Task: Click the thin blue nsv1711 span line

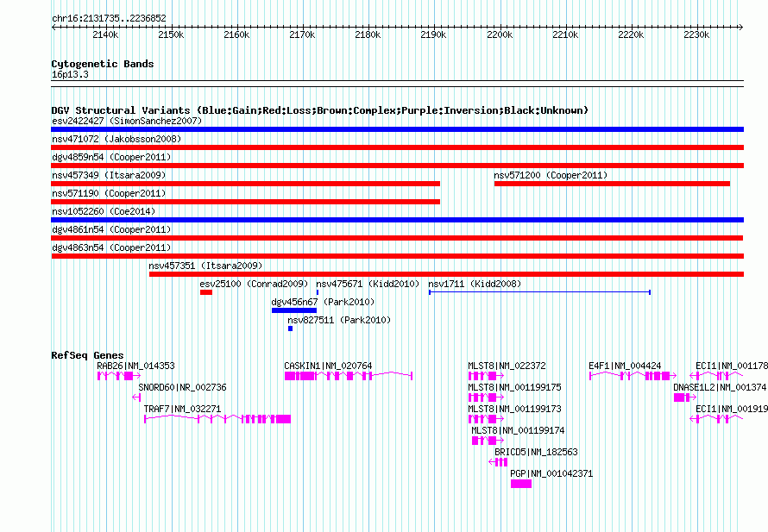Action: click(539, 292)
